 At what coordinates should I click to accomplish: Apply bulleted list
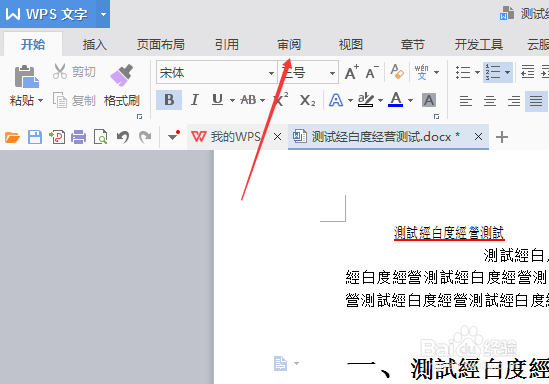point(463,72)
